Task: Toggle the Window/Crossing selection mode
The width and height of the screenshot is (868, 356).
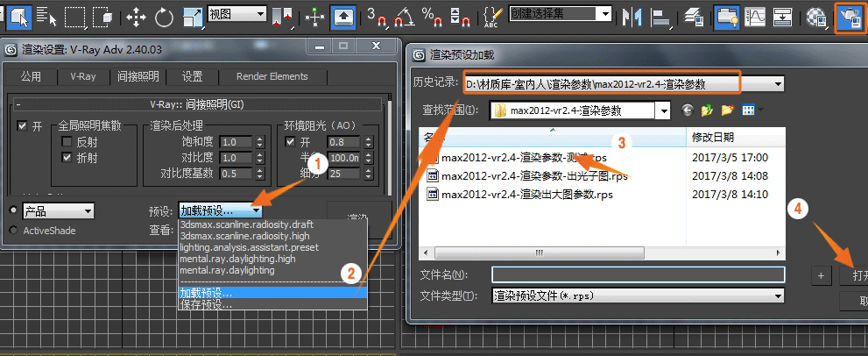Action: pyautogui.click(x=102, y=17)
